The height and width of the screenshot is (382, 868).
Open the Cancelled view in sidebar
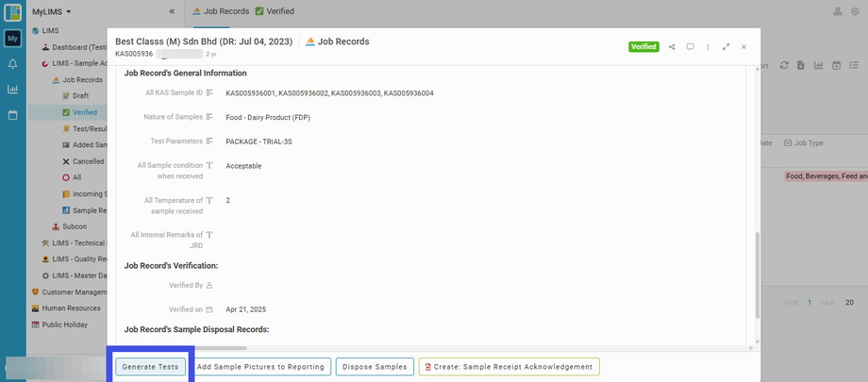[83, 161]
